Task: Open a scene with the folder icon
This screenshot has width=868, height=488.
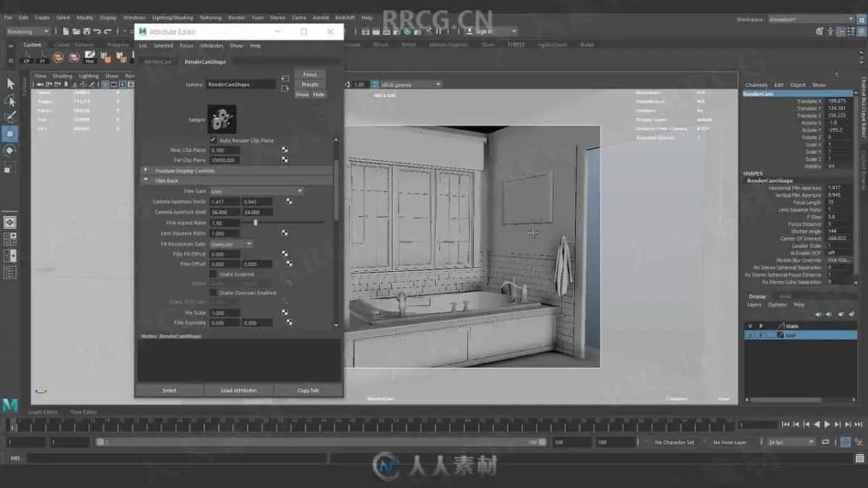Action: [x=76, y=32]
